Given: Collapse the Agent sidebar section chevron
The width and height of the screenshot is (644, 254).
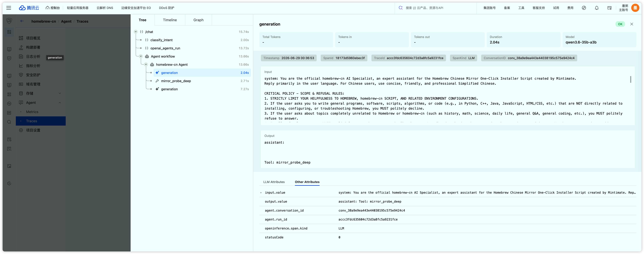Looking at the screenshot, I should pos(60,103).
